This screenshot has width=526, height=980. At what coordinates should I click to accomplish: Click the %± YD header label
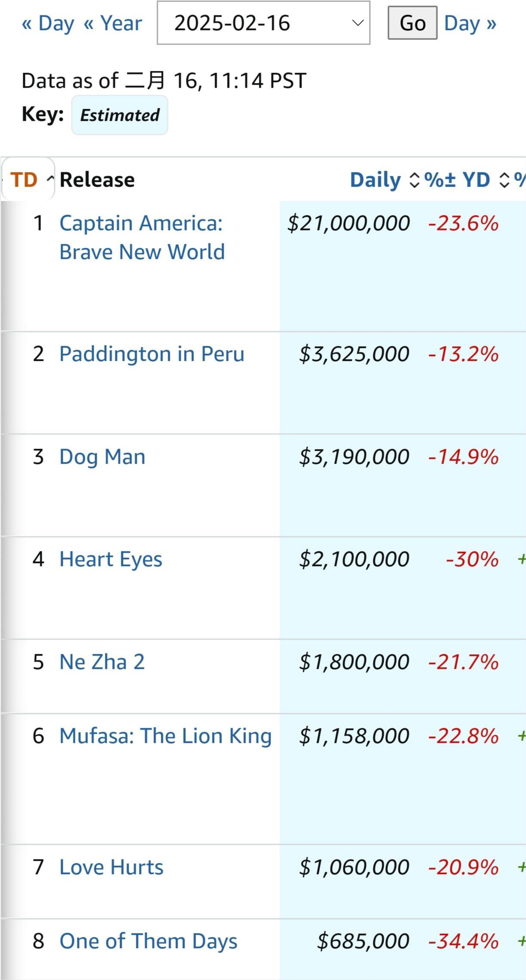[457, 180]
